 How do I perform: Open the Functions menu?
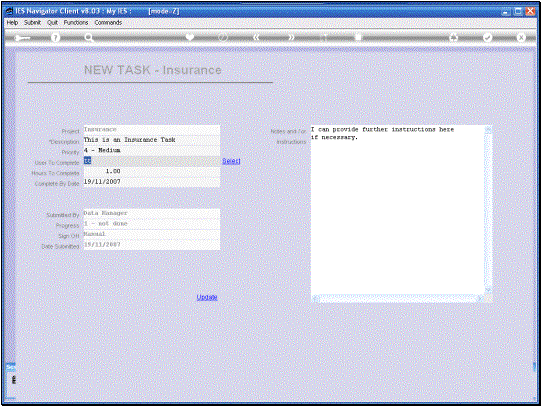[76, 22]
